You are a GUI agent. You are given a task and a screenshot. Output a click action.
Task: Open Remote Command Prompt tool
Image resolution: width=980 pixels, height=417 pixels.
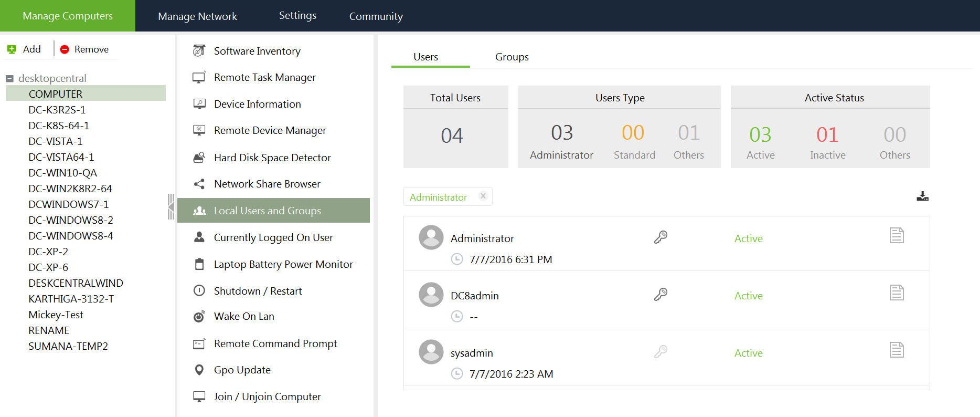tap(275, 343)
